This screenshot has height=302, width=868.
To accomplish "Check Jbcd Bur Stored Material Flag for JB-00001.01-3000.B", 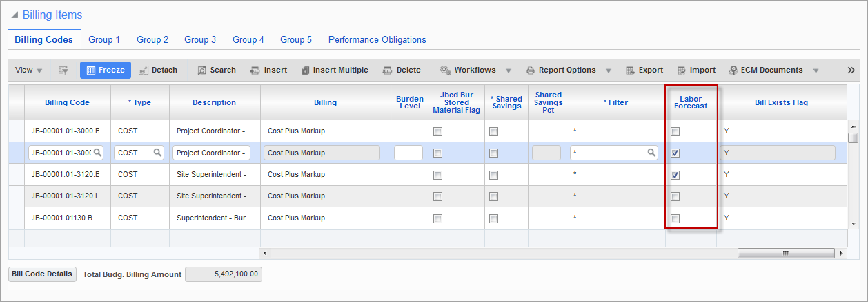I will click(x=437, y=131).
